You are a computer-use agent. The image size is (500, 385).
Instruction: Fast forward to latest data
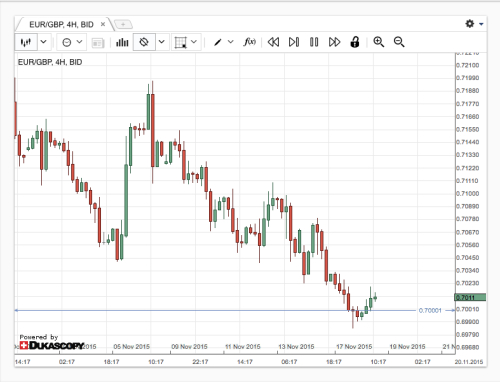[x=334, y=42]
